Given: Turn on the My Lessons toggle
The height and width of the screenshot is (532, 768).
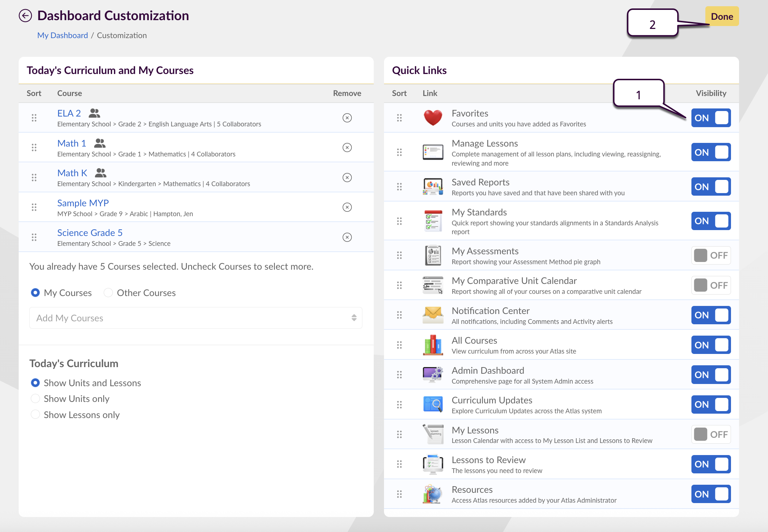Looking at the screenshot, I should tap(711, 435).
